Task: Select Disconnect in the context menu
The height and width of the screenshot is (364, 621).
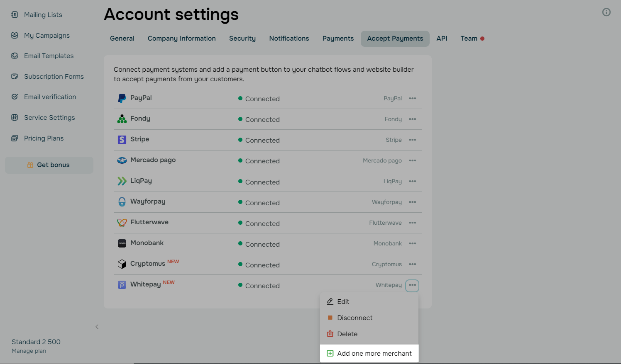Action: pyautogui.click(x=355, y=318)
